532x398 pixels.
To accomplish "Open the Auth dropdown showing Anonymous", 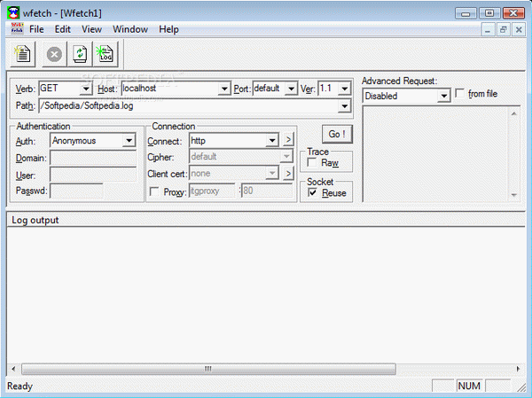I will click(129, 140).
